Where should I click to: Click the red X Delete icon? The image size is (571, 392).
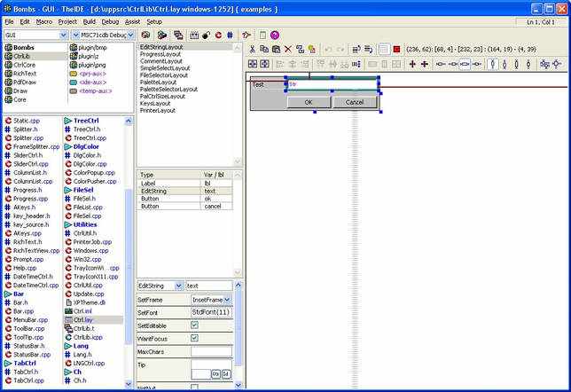click(288, 49)
